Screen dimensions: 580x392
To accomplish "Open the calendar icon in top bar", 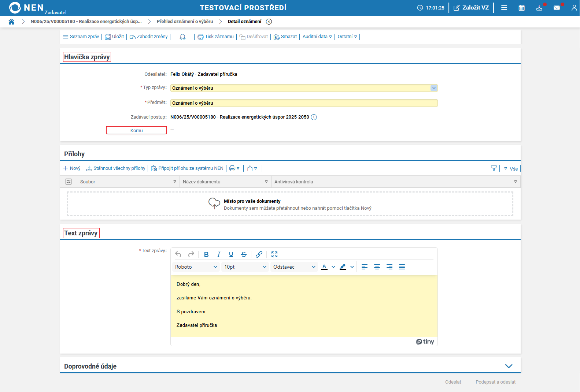I will click(x=521, y=8).
